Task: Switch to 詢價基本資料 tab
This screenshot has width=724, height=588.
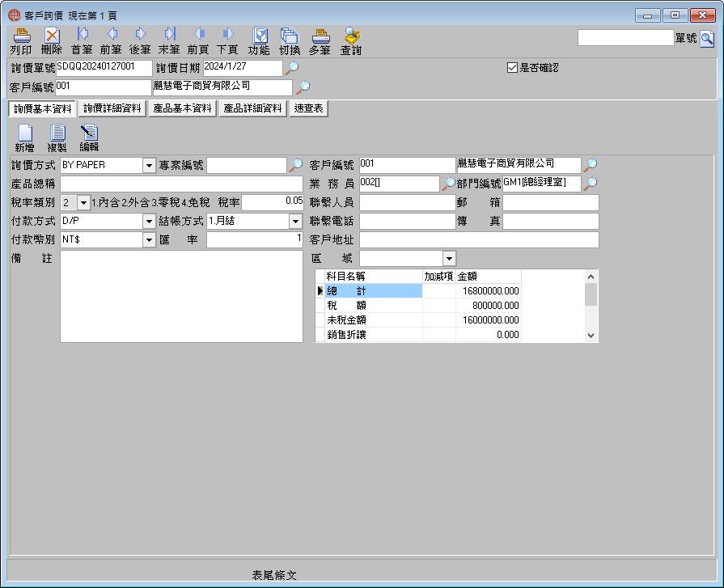Action: [x=43, y=109]
